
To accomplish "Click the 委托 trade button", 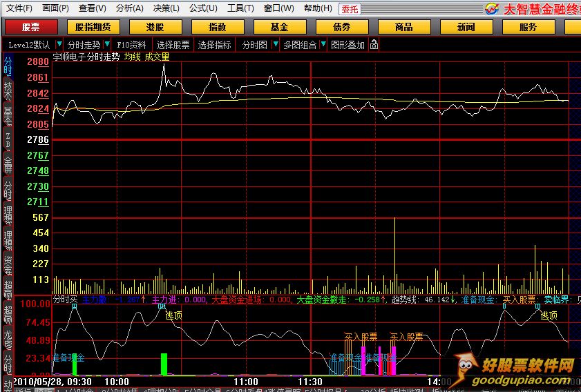I will (350, 9).
